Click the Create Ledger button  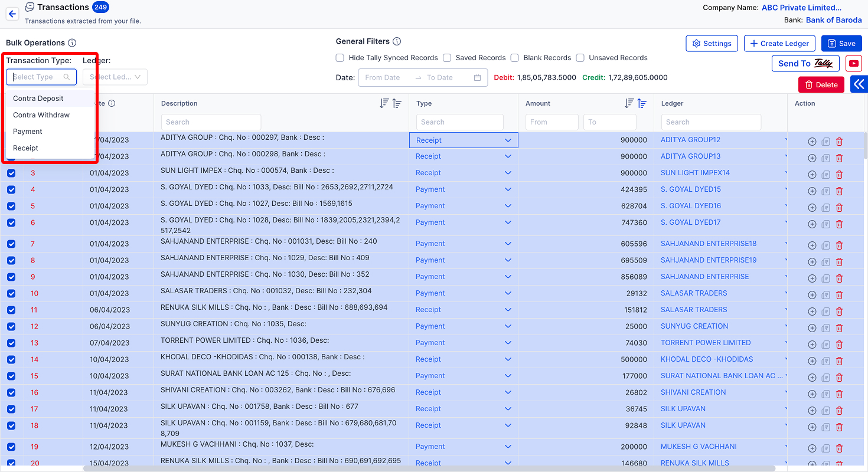pos(779,44)
